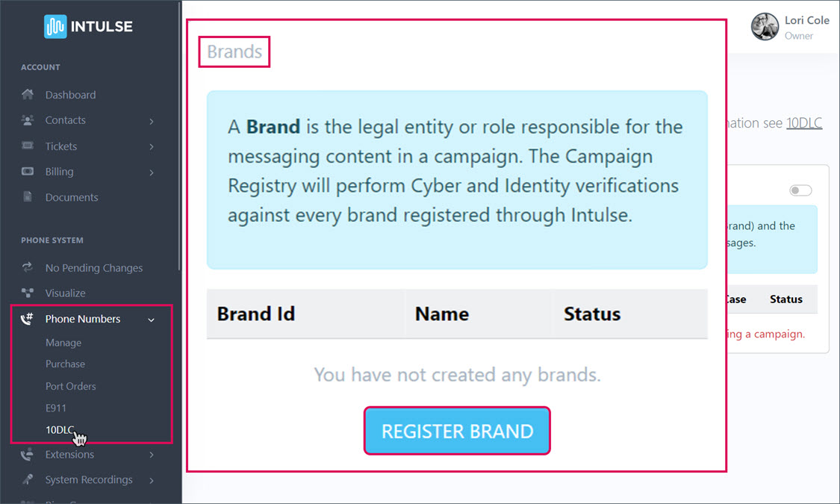This screenshot has height=504, width=840.
Task: Click the Billing money icon
Action: pyautogui.click(x=28, y=172)
